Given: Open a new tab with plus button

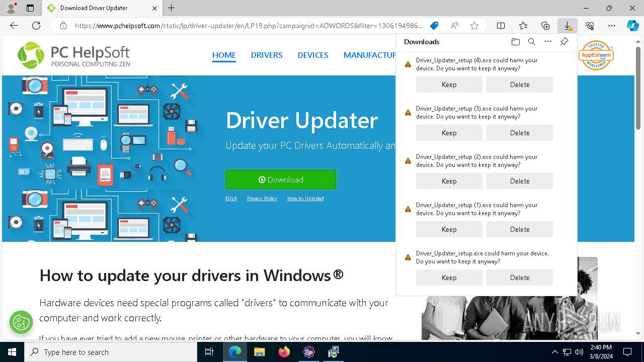Looking at the screenshot, I should tap(172, 8).
